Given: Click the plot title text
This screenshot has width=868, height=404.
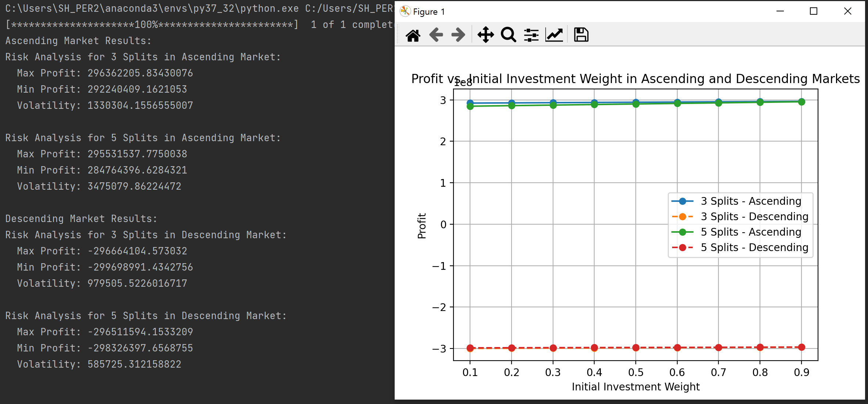Looking at the screenshot, I should [635, 79].
